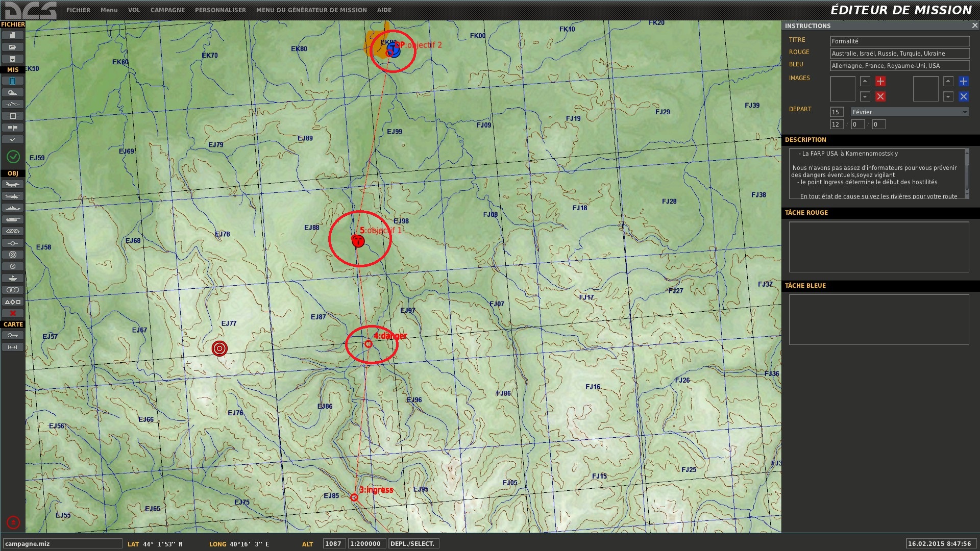Open the weather settings cloud icon
Viewport: 980px width, 551px height.
13,92
